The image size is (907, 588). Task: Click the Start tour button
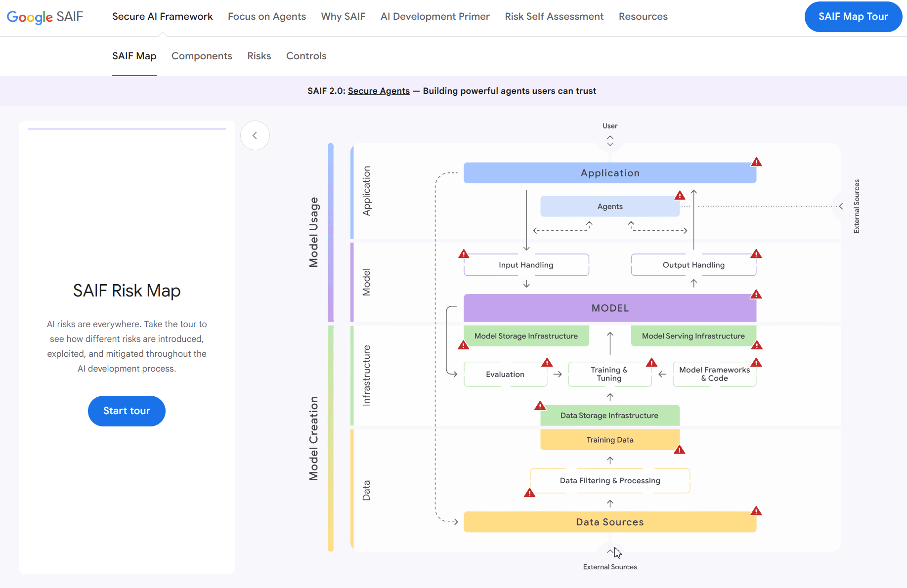coord(127,411)
